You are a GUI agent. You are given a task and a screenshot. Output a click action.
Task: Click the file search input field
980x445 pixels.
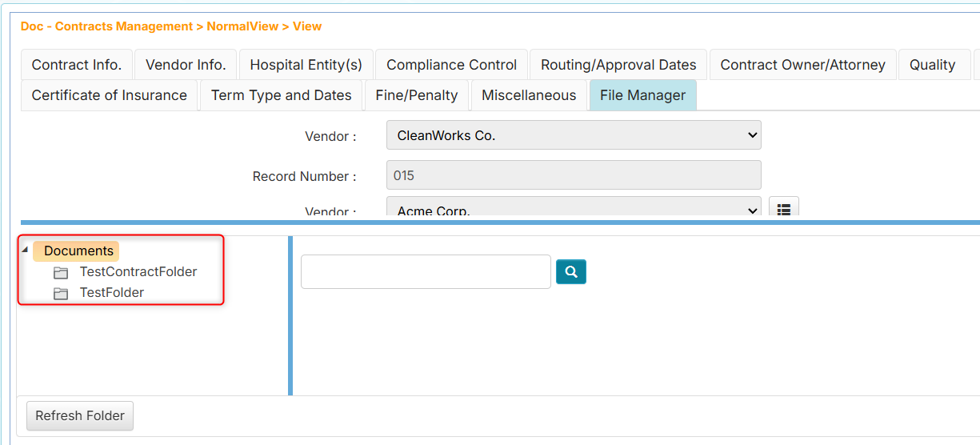tap(426, 271)
